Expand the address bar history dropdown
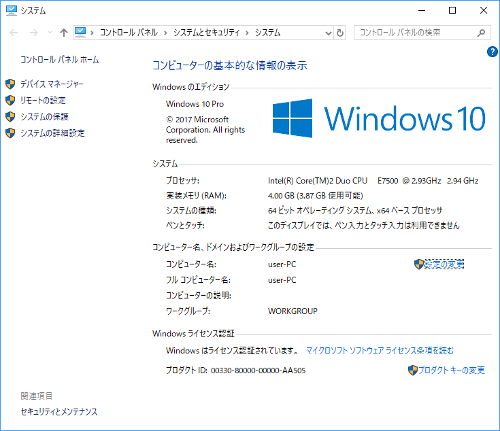Viewport: 500px width, 431px height. 328,33
